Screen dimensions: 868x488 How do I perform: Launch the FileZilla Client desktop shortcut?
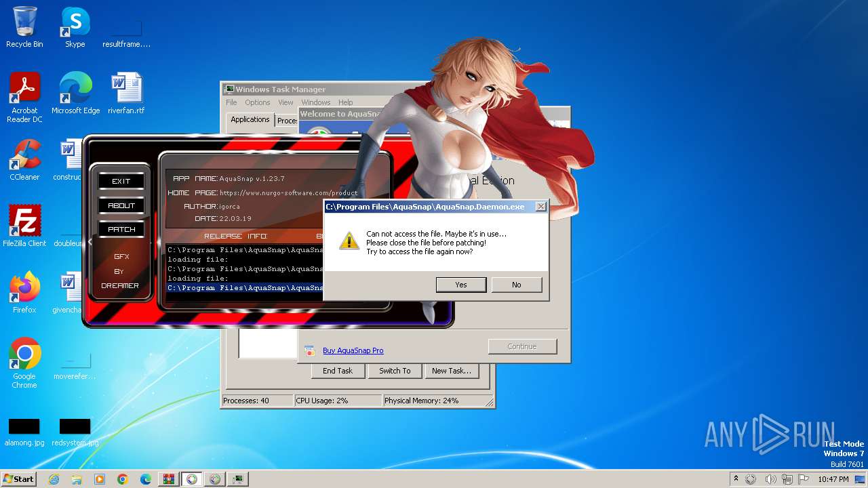click(24, 226)
